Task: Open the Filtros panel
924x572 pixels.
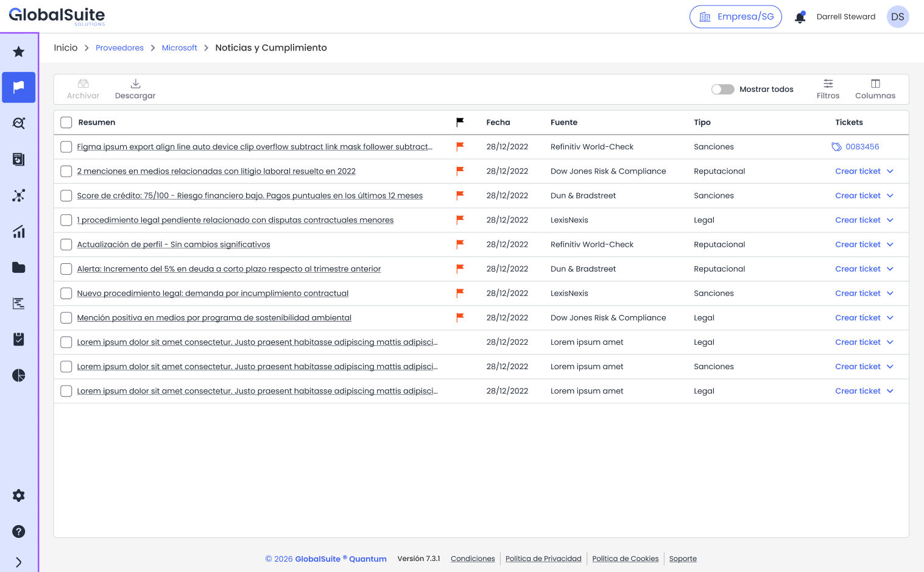Action: pos(828,90)
